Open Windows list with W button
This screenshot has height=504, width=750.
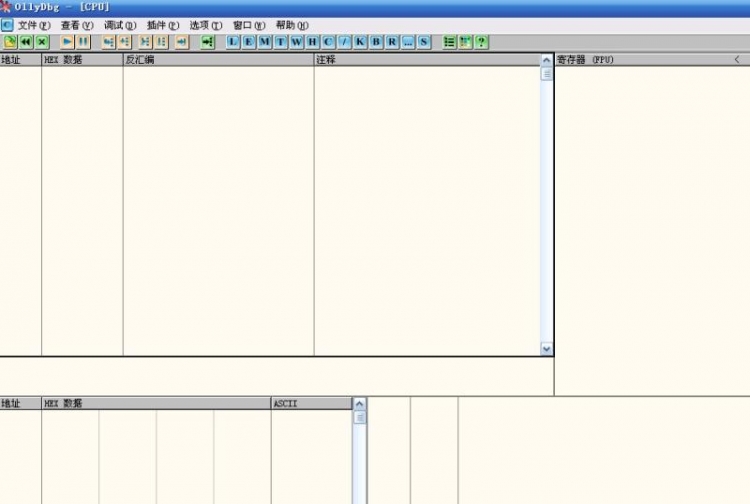[x=297, y=42]
